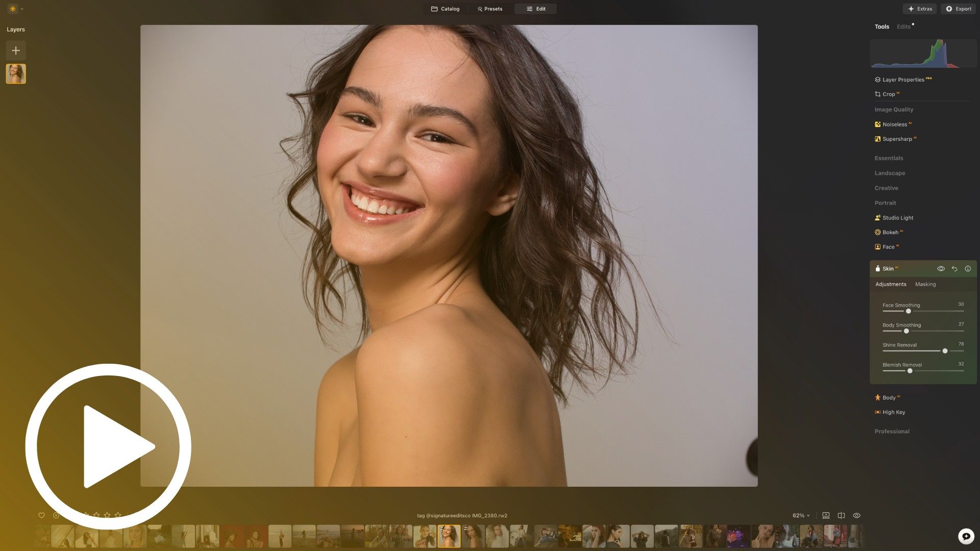Viewport: 980px width, 551px height.
Task: Open the Extras menu button
Action: (x=920, y=9)
